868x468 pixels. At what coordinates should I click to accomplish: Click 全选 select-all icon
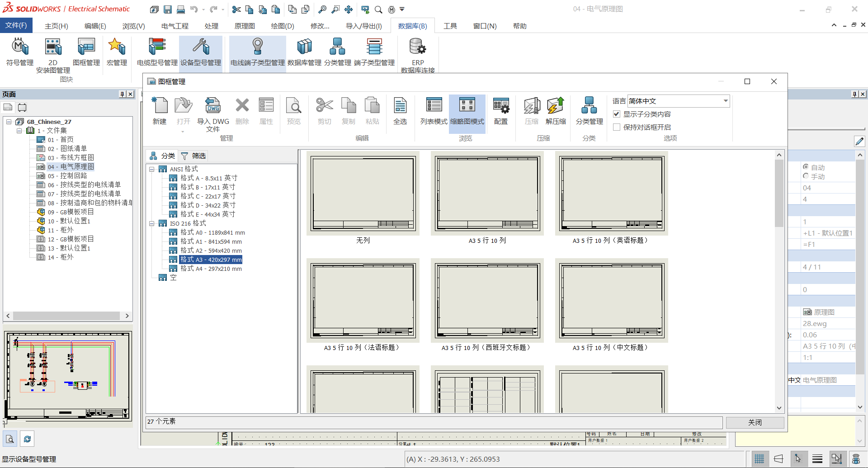click(400, 111)
